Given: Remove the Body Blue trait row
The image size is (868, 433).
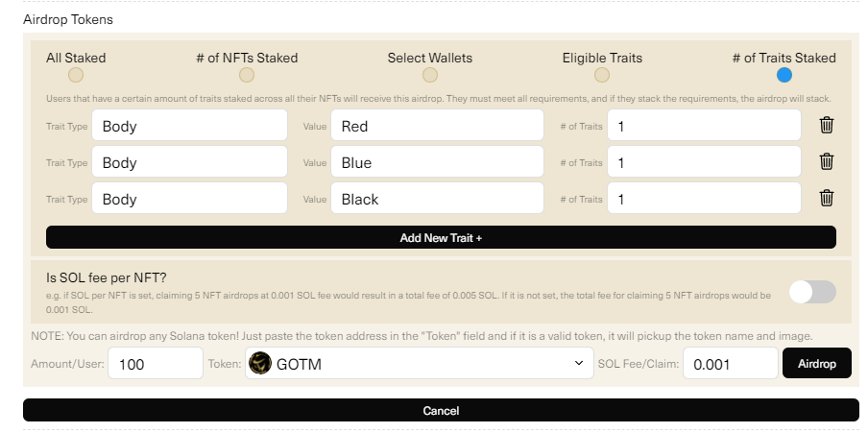Looking at the screenshot, I should coord(826,161).
